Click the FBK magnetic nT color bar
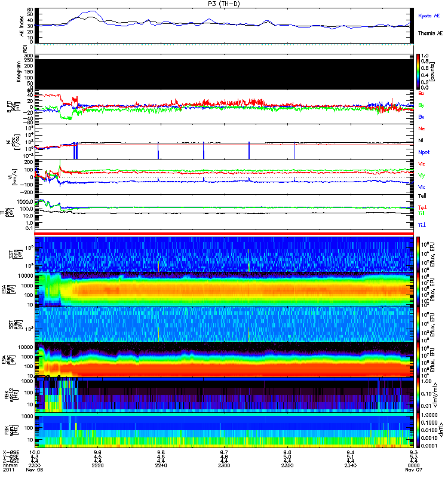Image resolution: width=448 pixels, height=478 pixels. (x=418, y=430)
